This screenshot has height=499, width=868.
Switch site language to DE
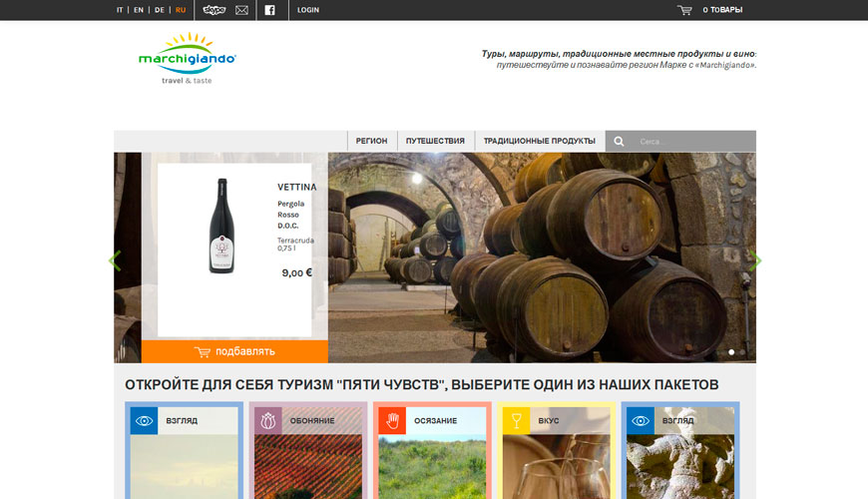coord(160,10)
